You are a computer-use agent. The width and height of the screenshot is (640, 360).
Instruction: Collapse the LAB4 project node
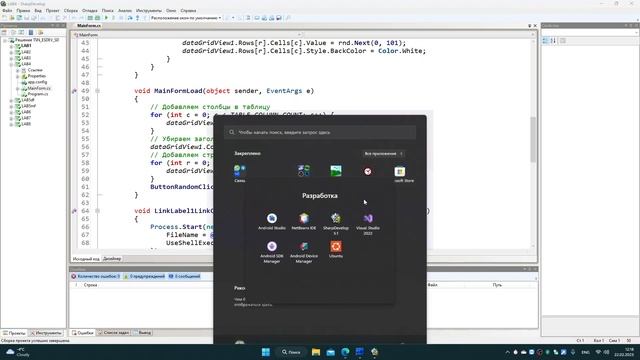pos(11,64)
